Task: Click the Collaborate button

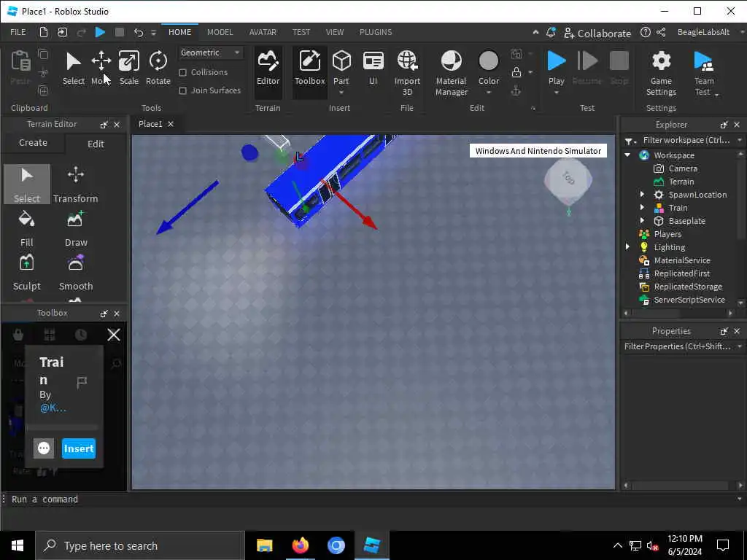Action: (x=597, y=34)
